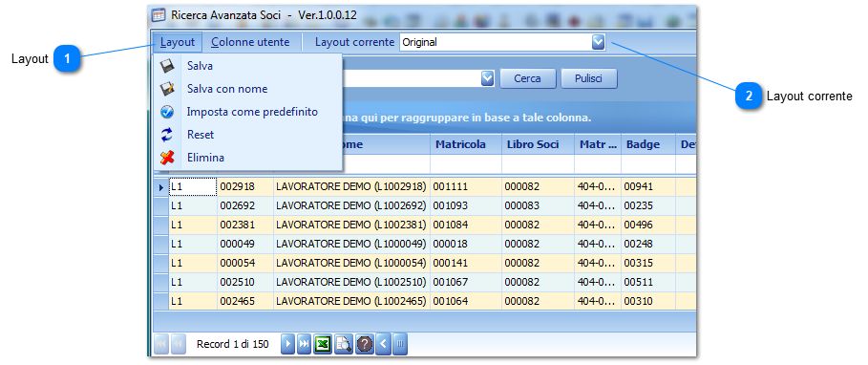Viewport: 868px width, 365px height.
Task: Click cell 002510
Action: 245,282
